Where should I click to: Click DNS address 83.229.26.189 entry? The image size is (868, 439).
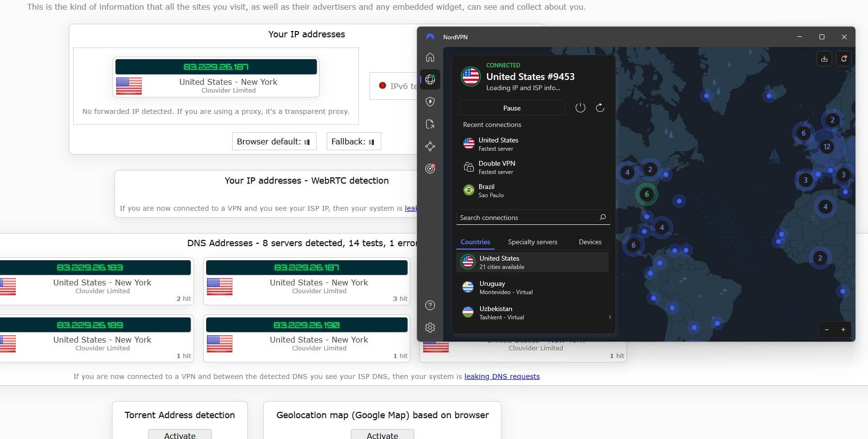[x=96, y=325]
